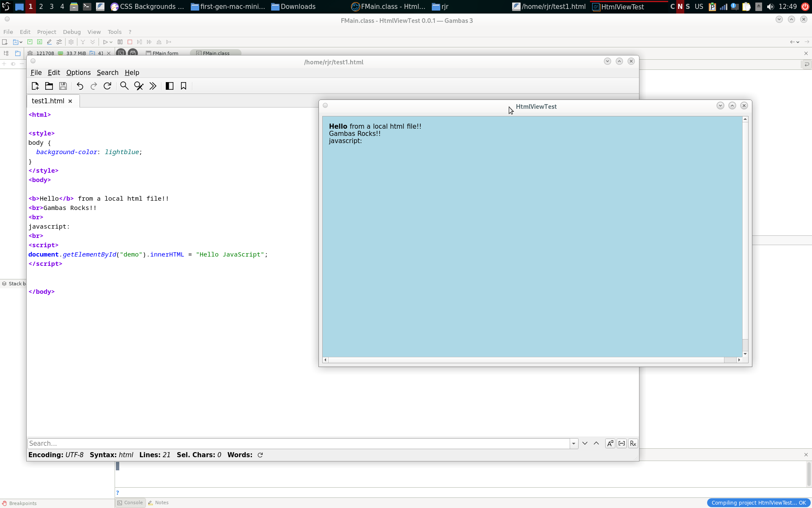The image size is (812, 508).
Task: Toggle the whole word match option
Action: (x=621, y=443)
